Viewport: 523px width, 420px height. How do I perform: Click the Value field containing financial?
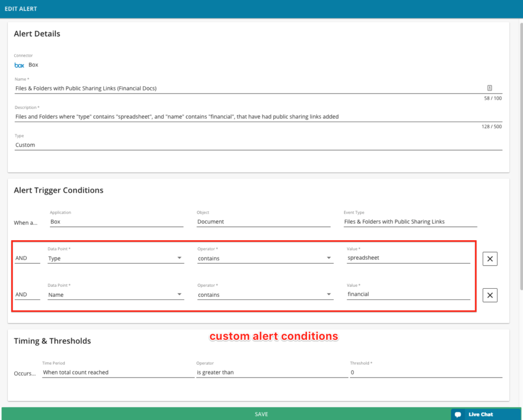click(408, 294)
